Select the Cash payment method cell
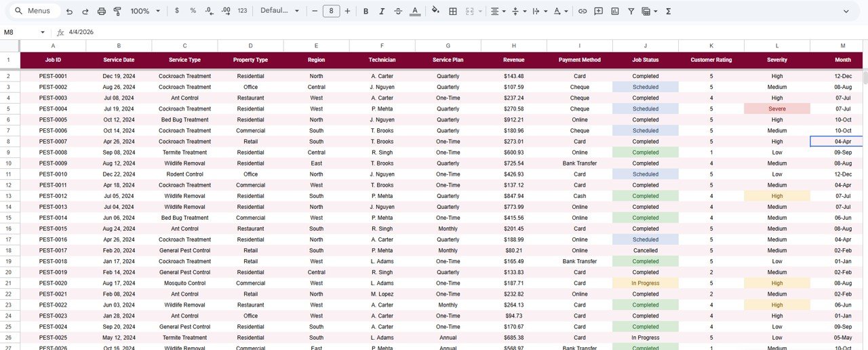The image size is (868, 350). tap(580, 196)
